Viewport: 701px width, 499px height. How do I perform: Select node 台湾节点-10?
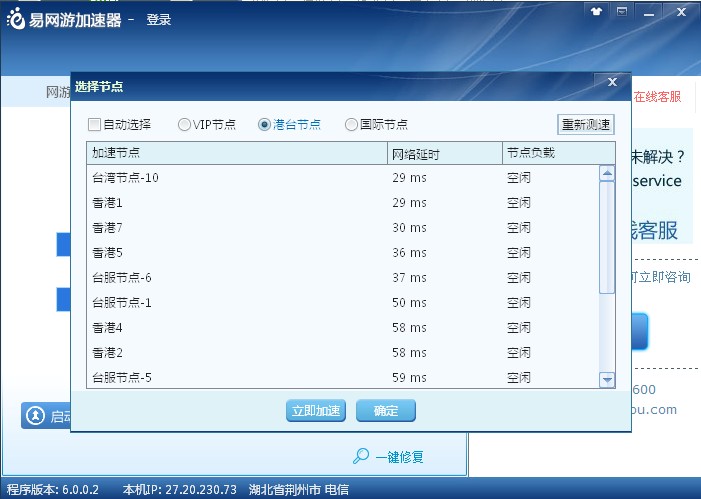(342, 178)
